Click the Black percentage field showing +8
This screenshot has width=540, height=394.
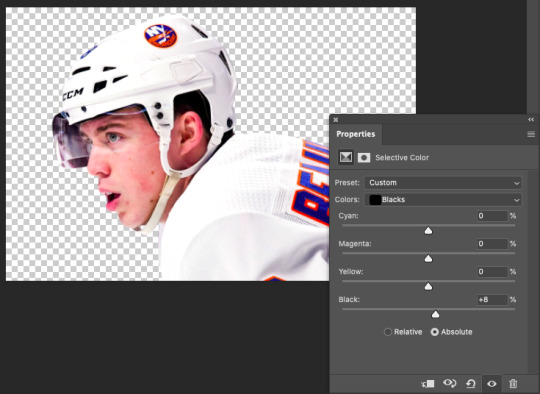[x=492, y=300]
